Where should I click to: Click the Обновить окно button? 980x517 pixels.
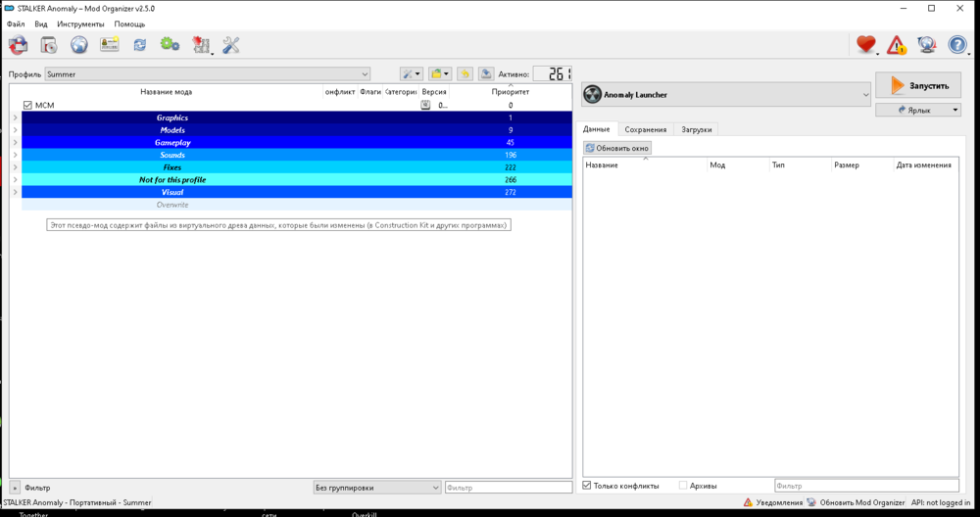tap(617, 148)
